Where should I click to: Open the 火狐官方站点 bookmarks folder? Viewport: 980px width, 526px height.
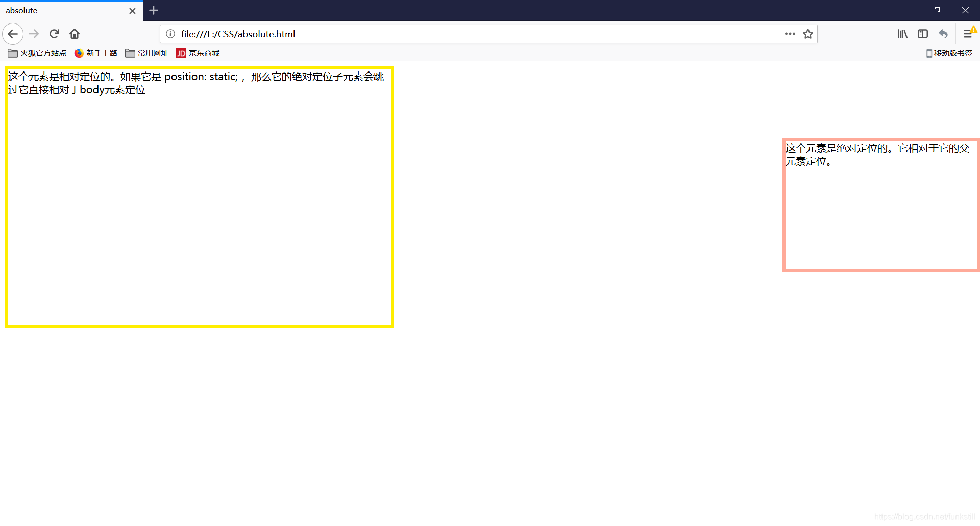pos(37,53)
